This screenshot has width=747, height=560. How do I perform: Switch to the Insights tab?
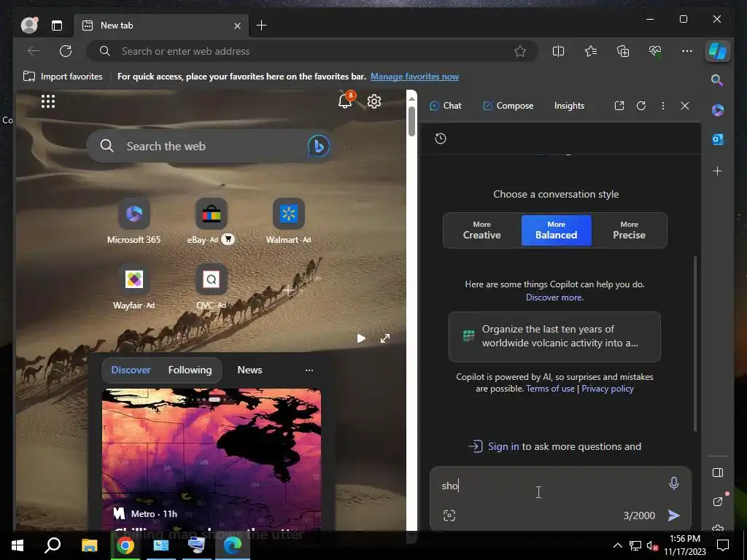click(x=569, y=106)
